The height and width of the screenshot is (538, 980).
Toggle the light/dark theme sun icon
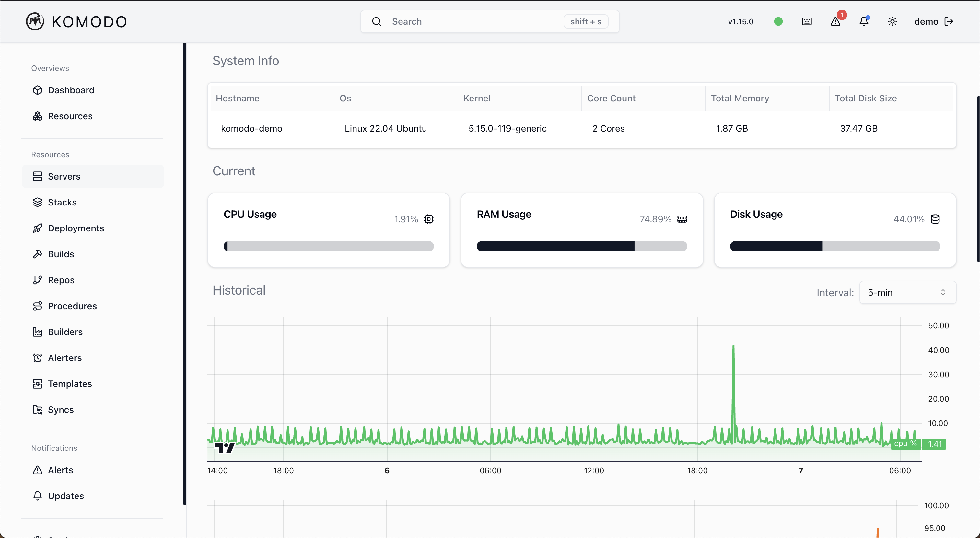[892, 21]
